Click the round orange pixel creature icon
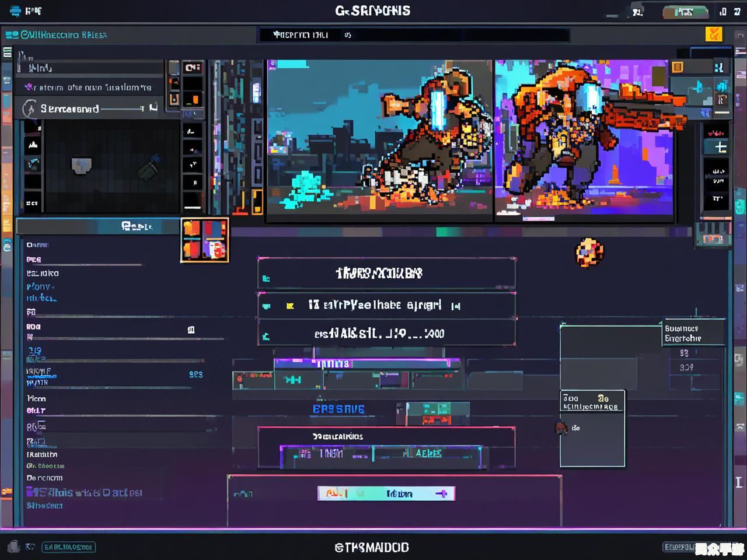This screenshot has height=560, width=747. 589,252
